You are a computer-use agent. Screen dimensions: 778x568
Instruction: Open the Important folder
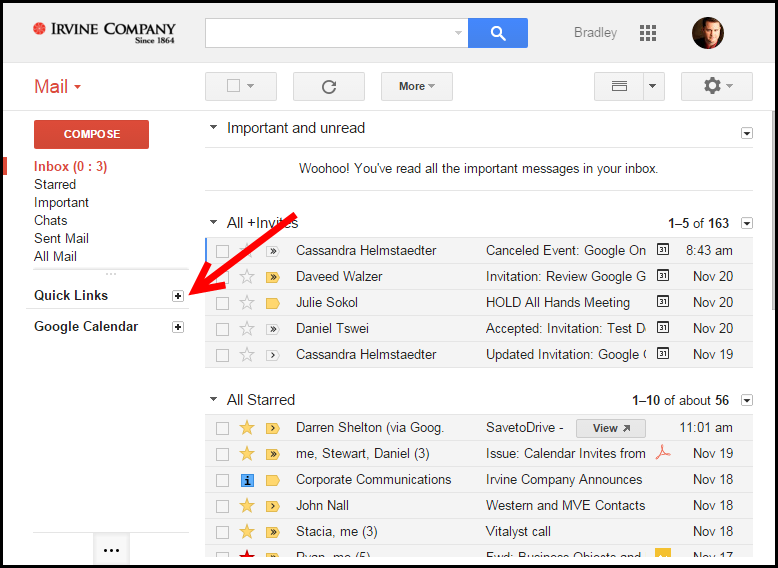61,203
